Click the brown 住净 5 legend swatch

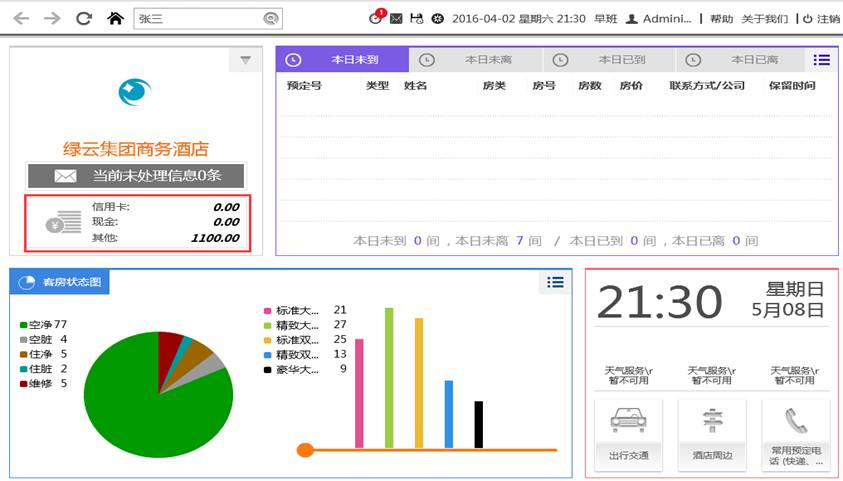23,354
